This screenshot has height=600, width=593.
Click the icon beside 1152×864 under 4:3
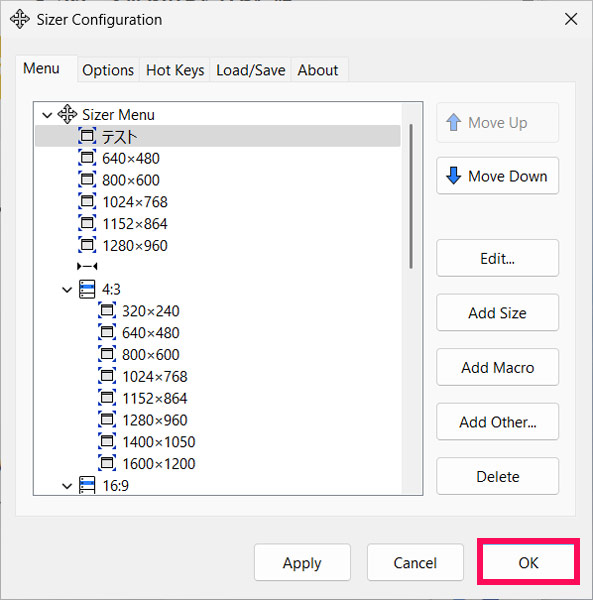pyautogui.click(x=107, y=398)
